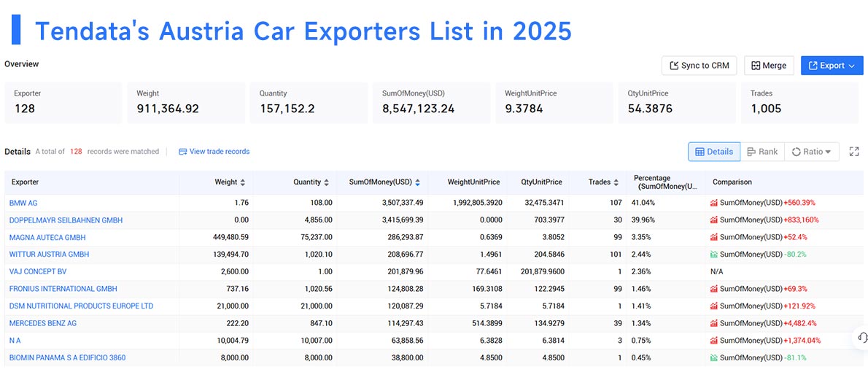Click comparison chart icon in MERCEDES BENZ row
The height and width of the screenshot is (372, 868).
[714, 323]
